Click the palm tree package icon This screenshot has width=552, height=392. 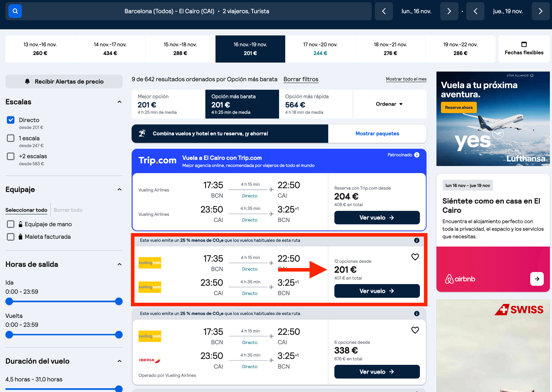(x=142, y=133)
